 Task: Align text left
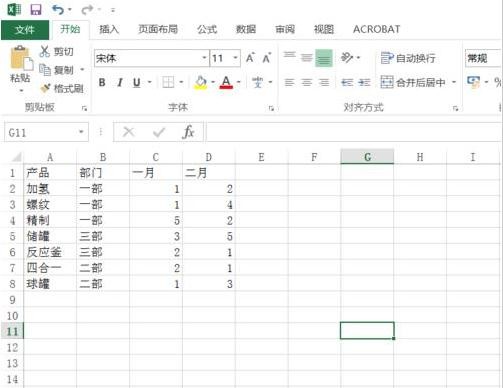pyautogui.click(x=289, y=82)
